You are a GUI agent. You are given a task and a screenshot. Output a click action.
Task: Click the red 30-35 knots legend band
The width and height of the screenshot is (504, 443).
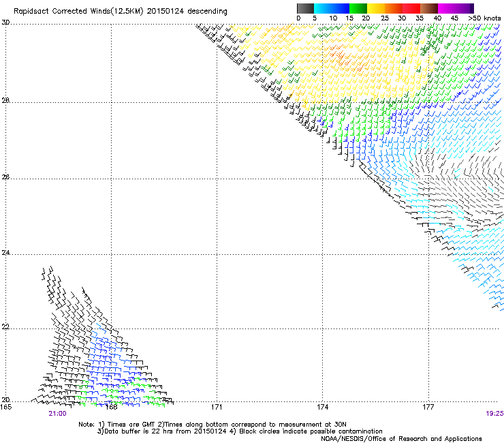pyautogui.click(x=411, y=8)
